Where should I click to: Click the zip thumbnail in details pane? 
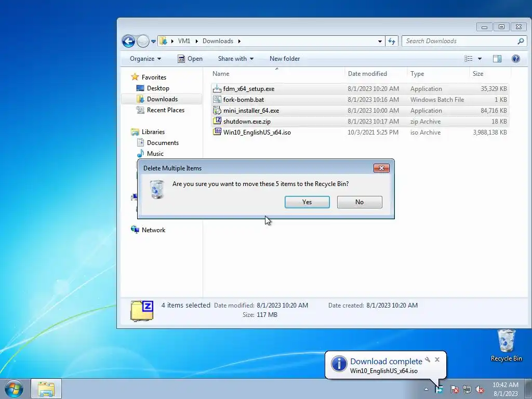tap(142, 311)
